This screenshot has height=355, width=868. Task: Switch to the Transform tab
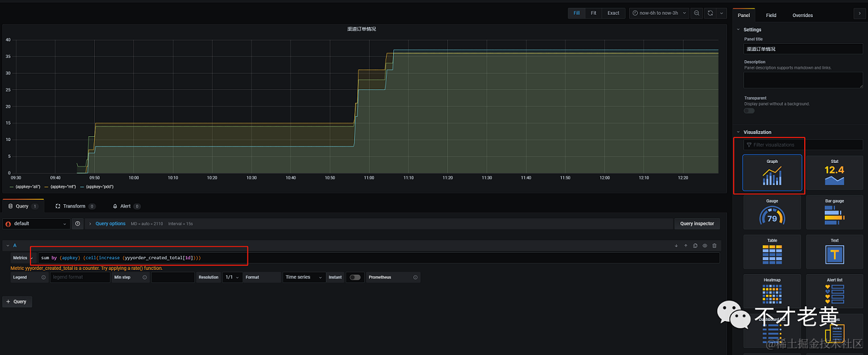pyautogui.click(x=75, y=206)
